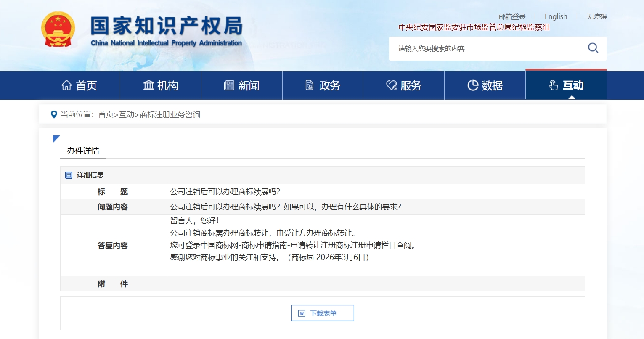The image size is (644, 339).
Task: Click the 新闻 newspaper icon
Action: [229, 85]
